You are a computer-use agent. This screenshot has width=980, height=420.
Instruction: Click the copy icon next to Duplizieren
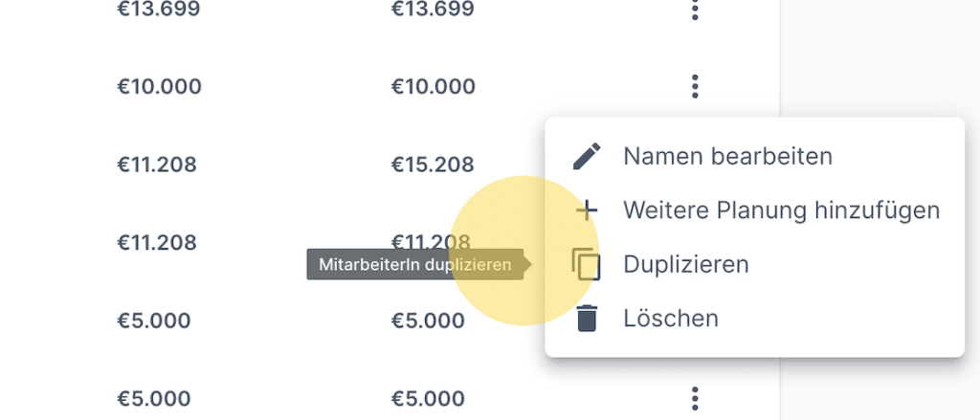[586, 264]
